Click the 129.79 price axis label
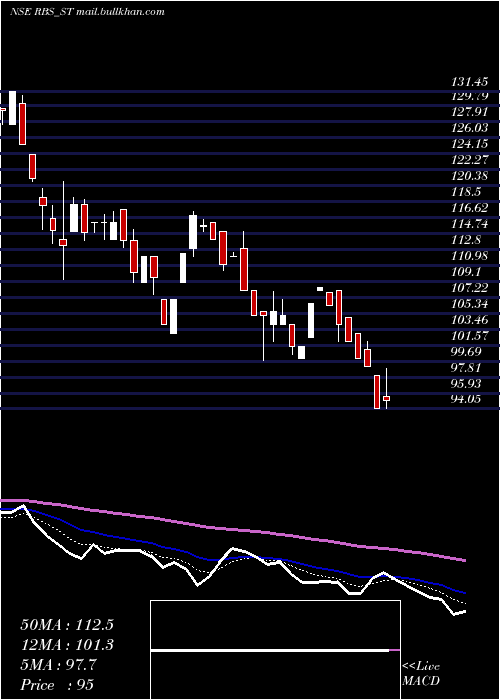500x700 pixels. coord(470,96)
